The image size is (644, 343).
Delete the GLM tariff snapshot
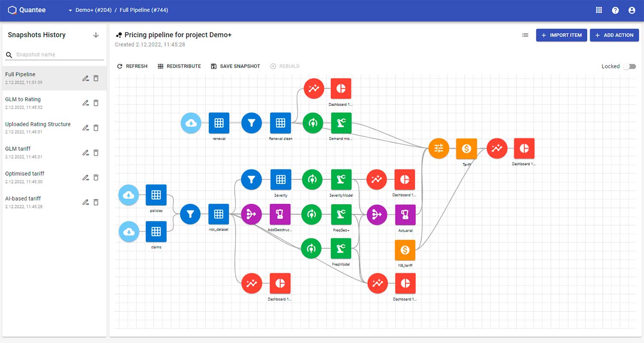(96, 153)
